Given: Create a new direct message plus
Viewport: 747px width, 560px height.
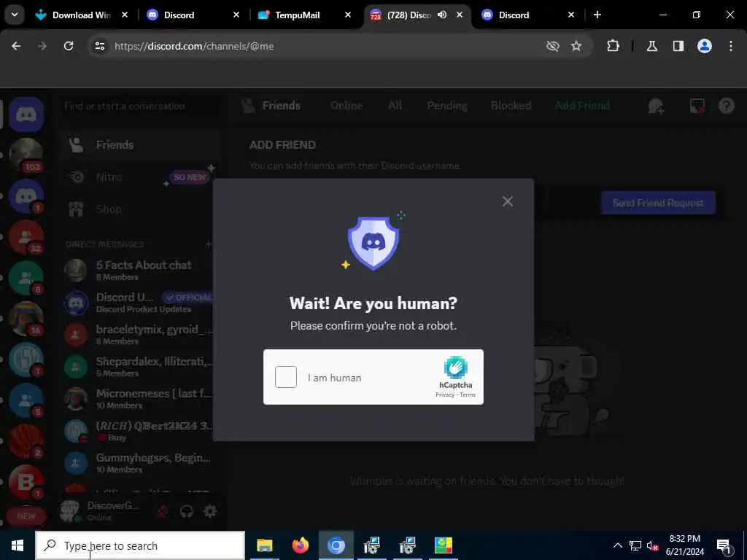Looking at the screenshot, I should (x=208, y=244).
